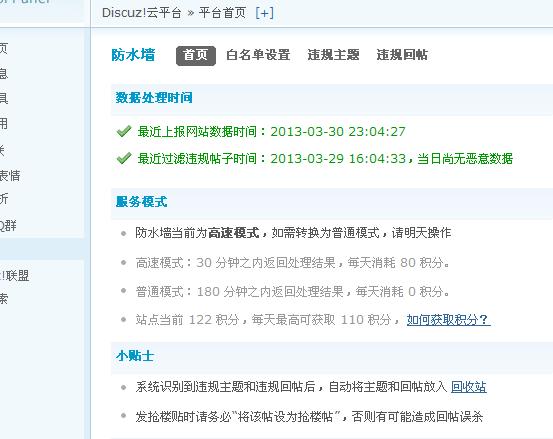
Task: Open the 违规回帖 tab
Action: 402,55
